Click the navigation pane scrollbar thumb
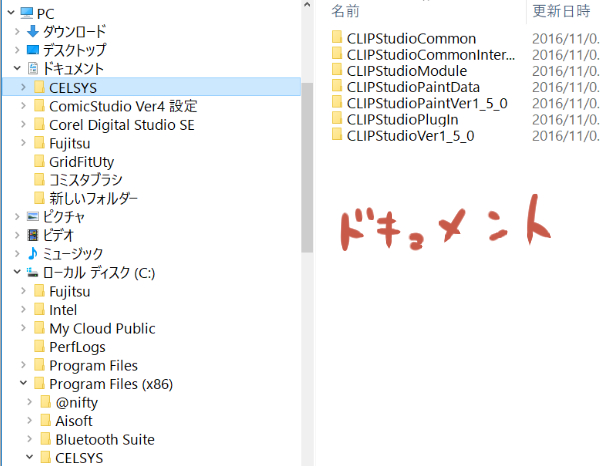 [x=307, y=167]
